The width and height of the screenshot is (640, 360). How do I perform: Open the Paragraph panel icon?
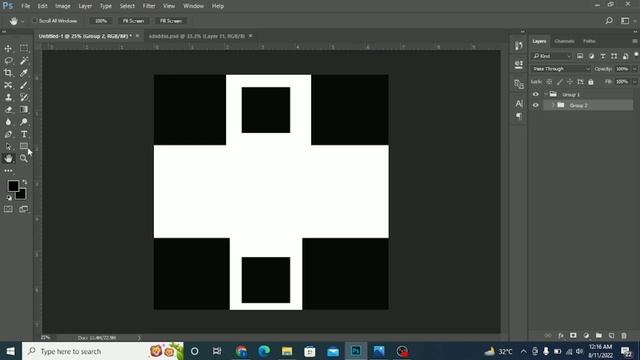tap(519, 116)
